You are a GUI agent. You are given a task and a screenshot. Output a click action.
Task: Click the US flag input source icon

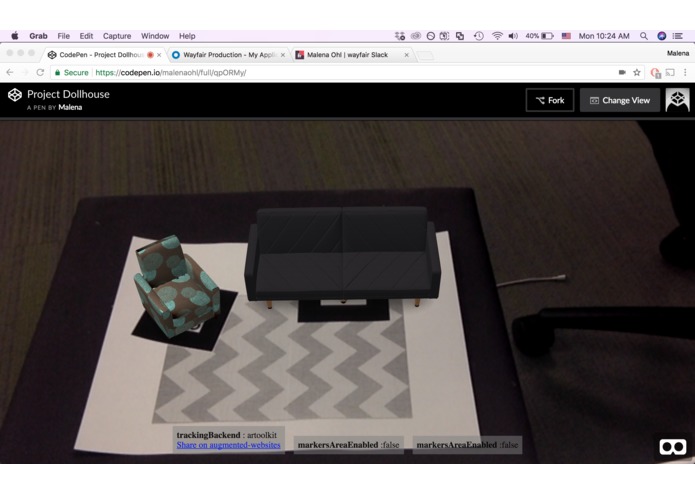(566, 36)
